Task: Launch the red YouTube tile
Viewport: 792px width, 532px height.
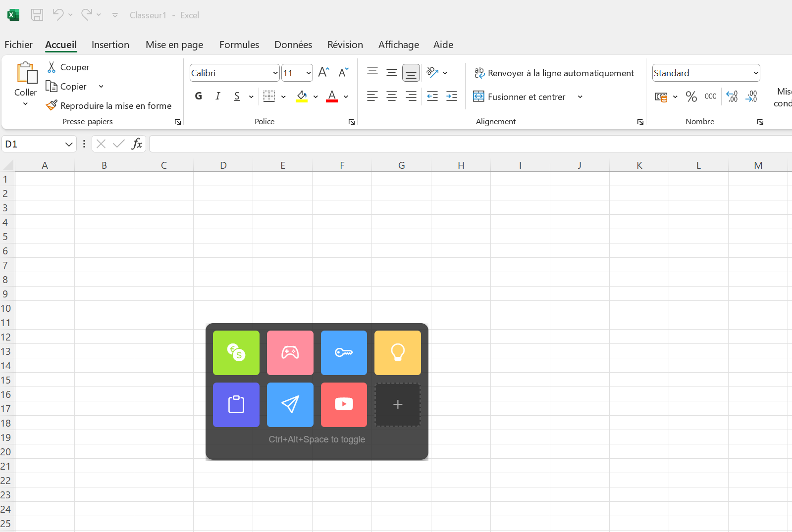Action: click(344, 404)
